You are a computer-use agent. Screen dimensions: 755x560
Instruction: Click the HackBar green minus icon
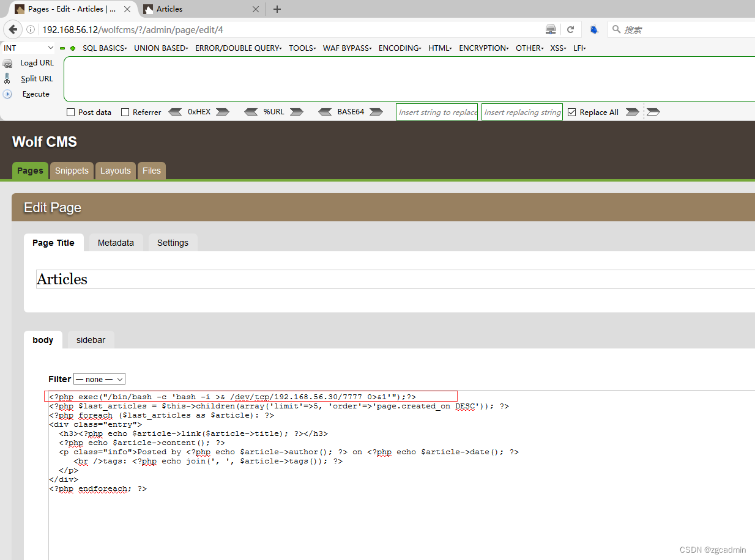coord(62,48)
